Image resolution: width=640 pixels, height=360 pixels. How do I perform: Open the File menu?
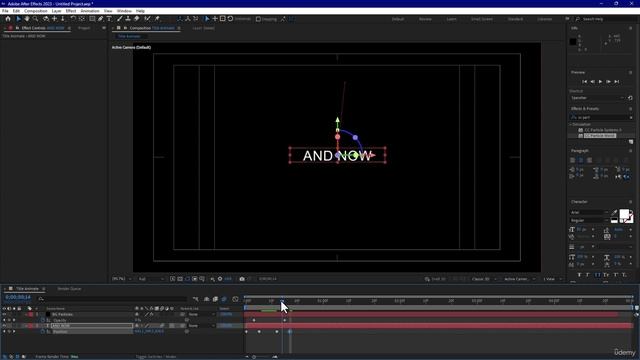pyautogui.click(x=5, y=11)
